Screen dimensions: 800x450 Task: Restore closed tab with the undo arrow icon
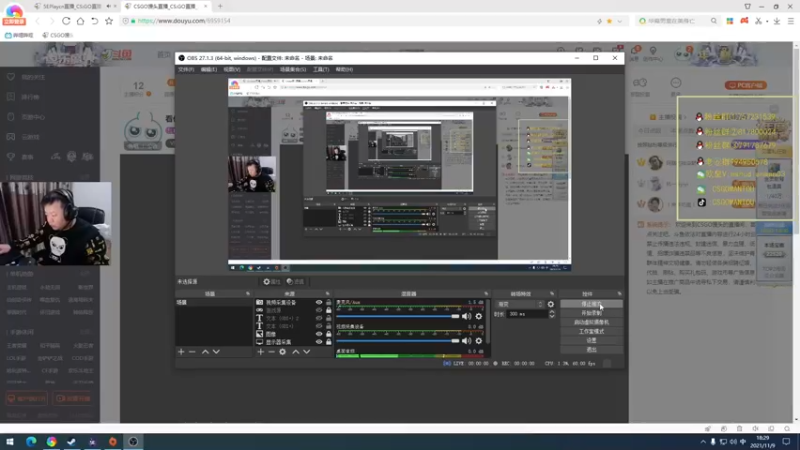[x=95, y=21]
